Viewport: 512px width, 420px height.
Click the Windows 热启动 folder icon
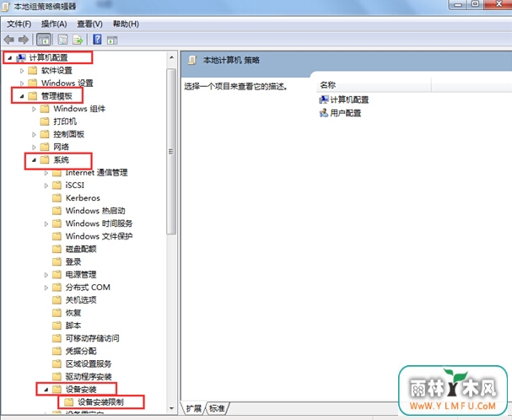coord(57,211)
